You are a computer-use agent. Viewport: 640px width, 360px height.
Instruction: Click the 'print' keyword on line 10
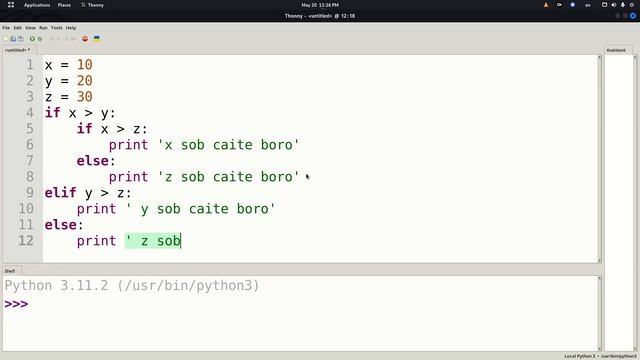[x=96, y=209]
